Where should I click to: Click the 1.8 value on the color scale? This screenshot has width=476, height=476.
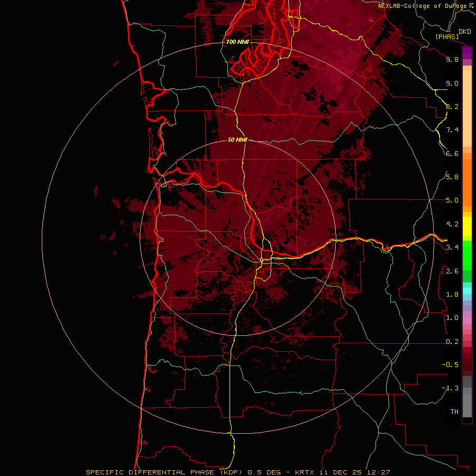(452, 295)
